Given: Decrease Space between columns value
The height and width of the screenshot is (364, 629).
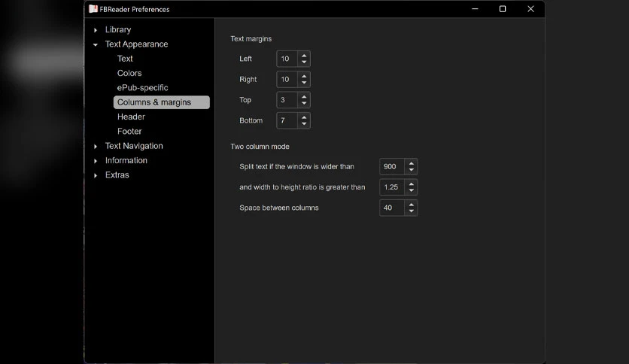Looking at the screenshot, I should click(411, 211).
